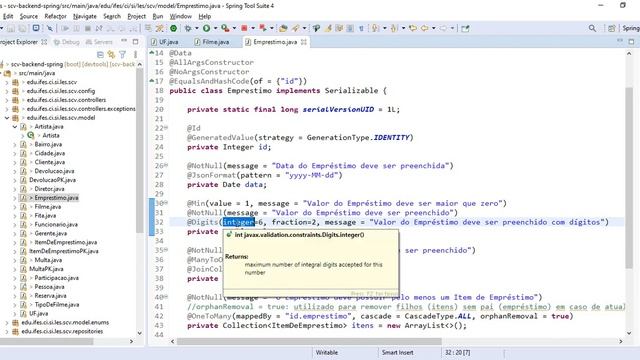Open the Window menu
The image size is (640, 360).
tap(180, 16)
